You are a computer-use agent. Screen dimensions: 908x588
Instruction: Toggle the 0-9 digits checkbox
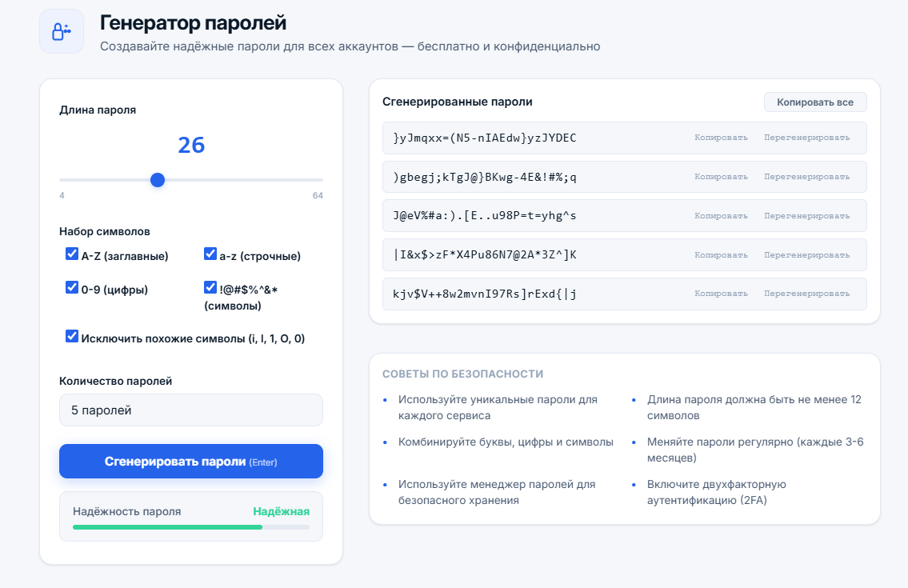tap(72, 287)
